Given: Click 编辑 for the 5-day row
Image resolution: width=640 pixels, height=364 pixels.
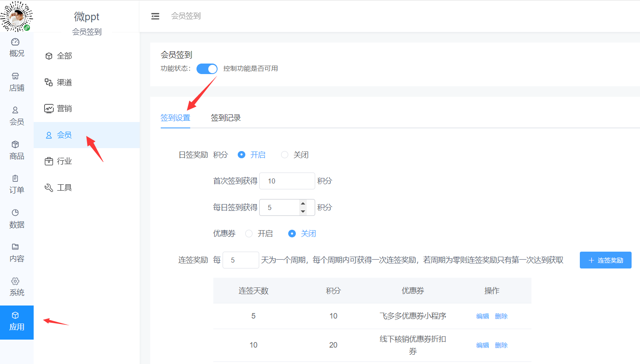Looking at the screenshot, I should [482, 316].
